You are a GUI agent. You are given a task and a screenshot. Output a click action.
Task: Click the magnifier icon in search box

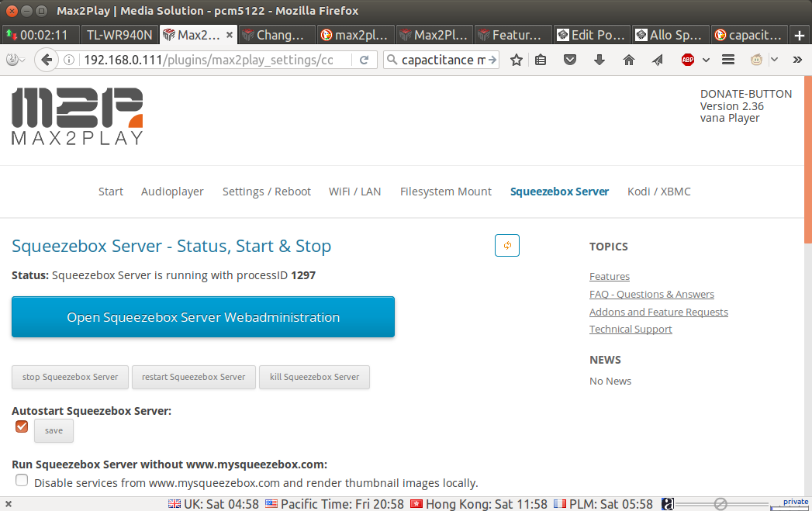point(392,60)
